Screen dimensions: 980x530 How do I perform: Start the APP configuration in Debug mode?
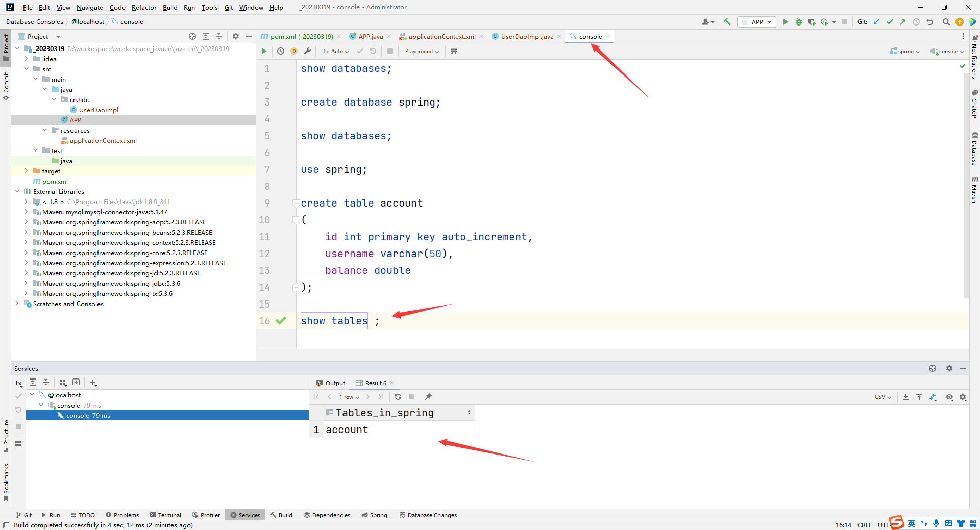pos(799,22)
